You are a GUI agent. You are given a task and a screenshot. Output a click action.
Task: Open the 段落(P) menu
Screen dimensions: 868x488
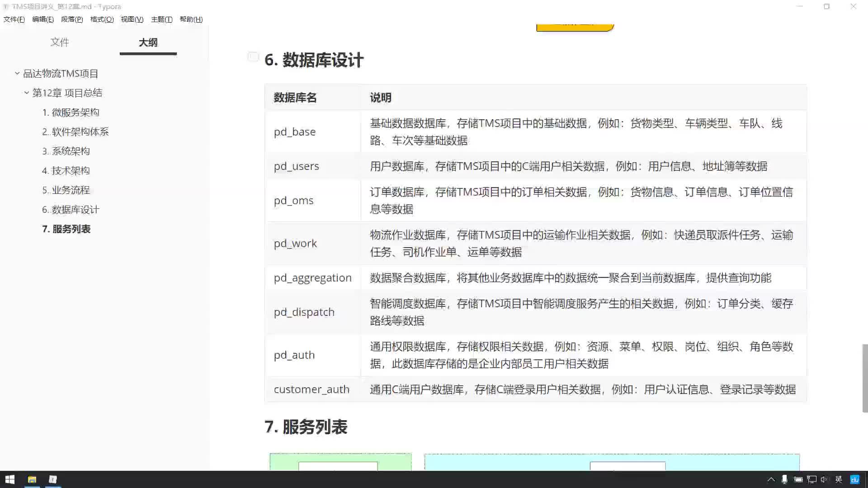coord(72,19)
